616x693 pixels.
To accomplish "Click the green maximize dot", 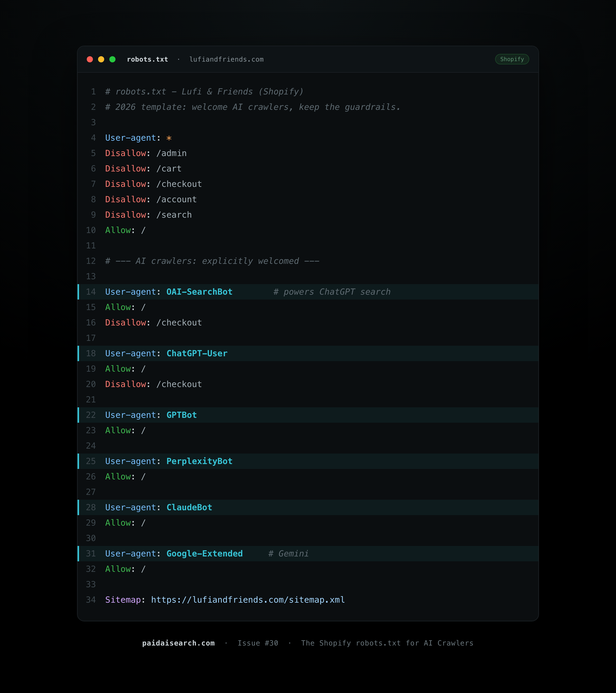I will click(113, 59).
